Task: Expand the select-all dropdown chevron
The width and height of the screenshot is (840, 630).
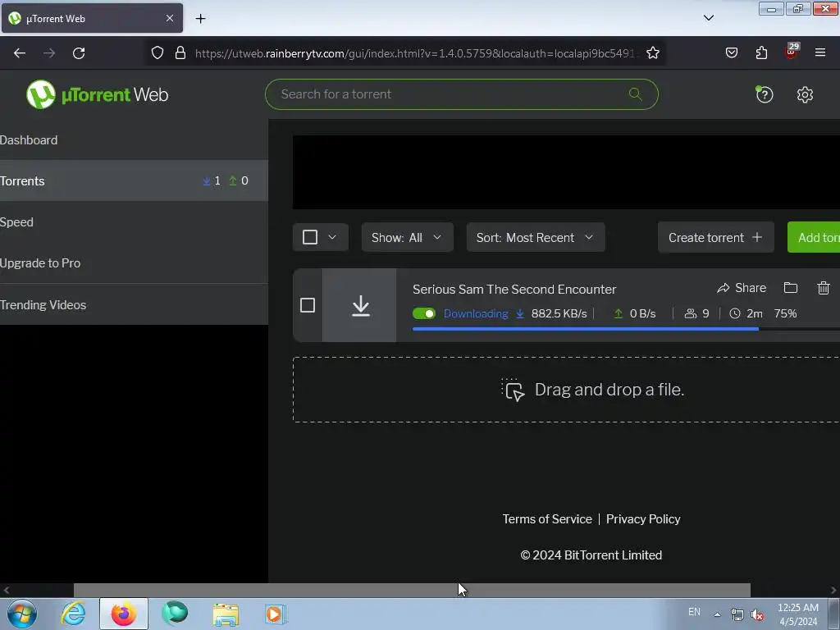Action: [x=332, y=237]
